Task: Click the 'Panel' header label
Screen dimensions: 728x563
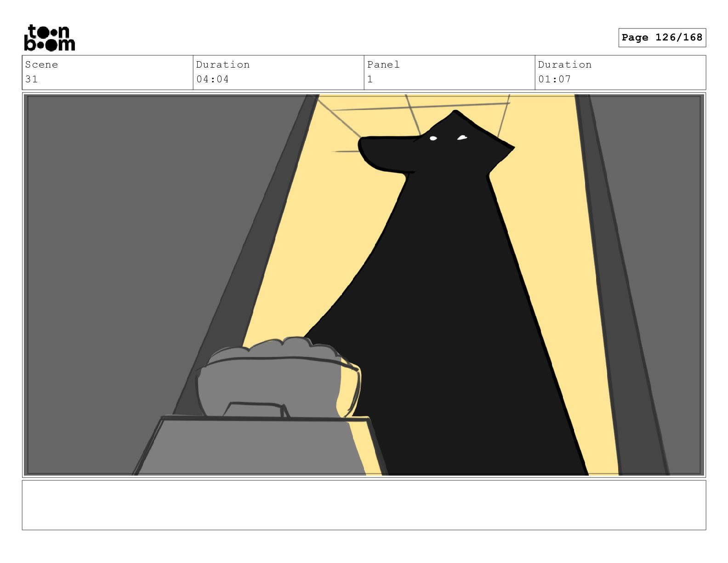Action: pos(383,65)
